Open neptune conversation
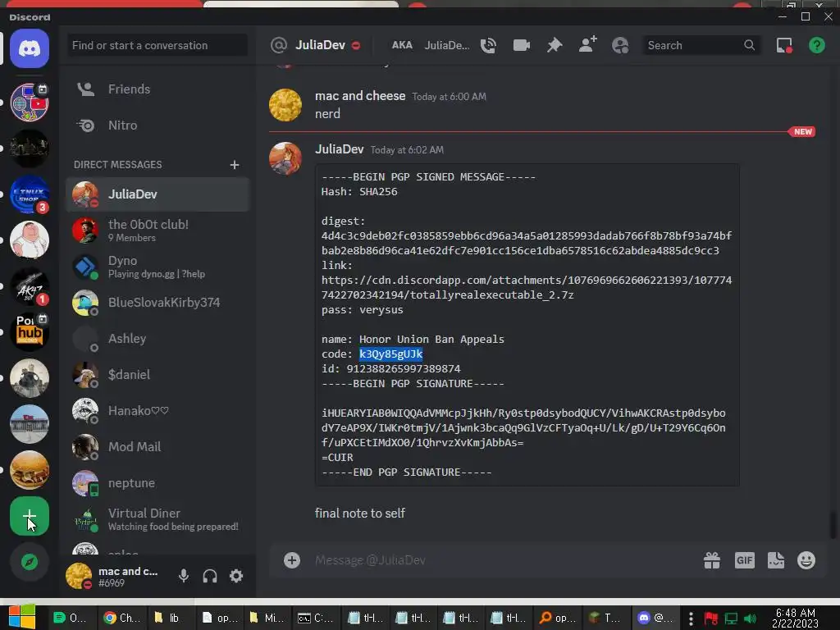The height and width of the screenshot is (630, 840). [x=158, y=482]
